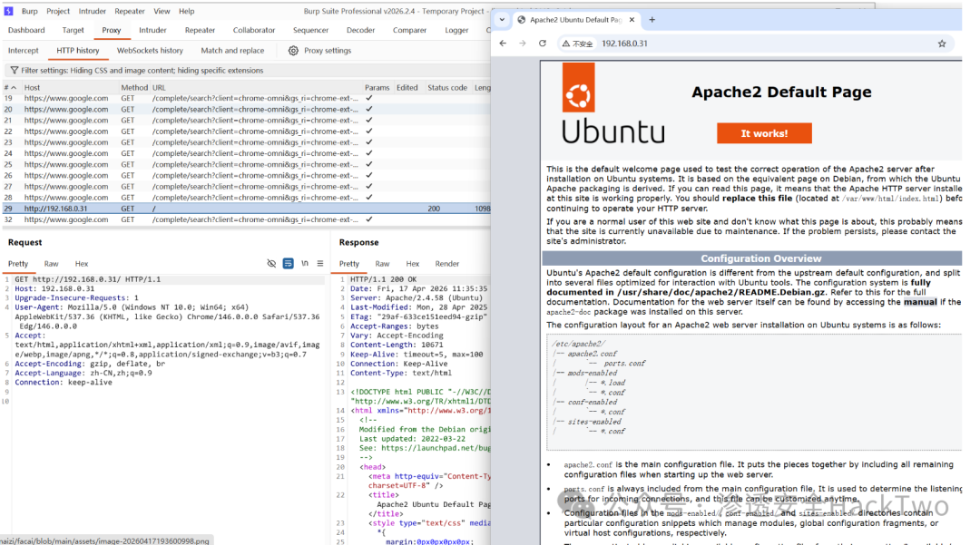Open the Intruder menu in menu bar
The width and height of the screenshot is (980, 545).
pyautogui.click(x=93, y=11)
